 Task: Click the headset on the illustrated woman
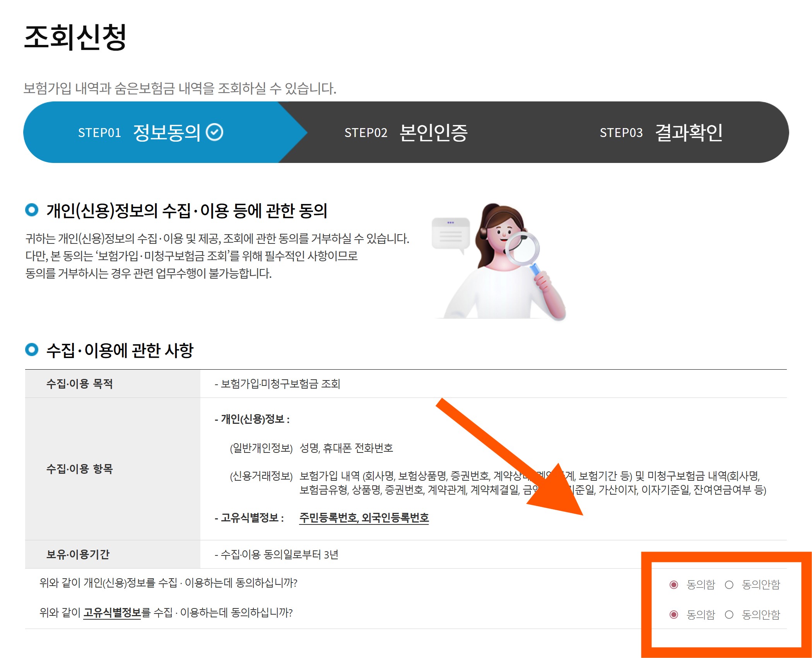click(483, 233)
